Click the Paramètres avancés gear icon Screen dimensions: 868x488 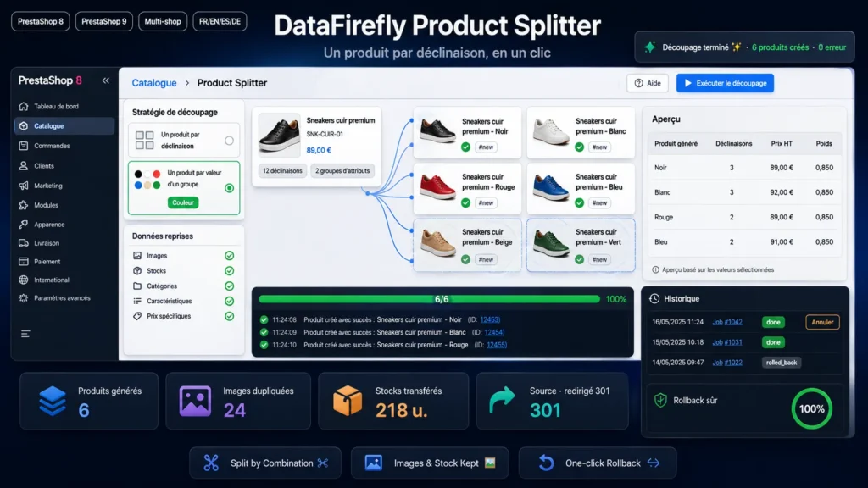click(23, 298)
